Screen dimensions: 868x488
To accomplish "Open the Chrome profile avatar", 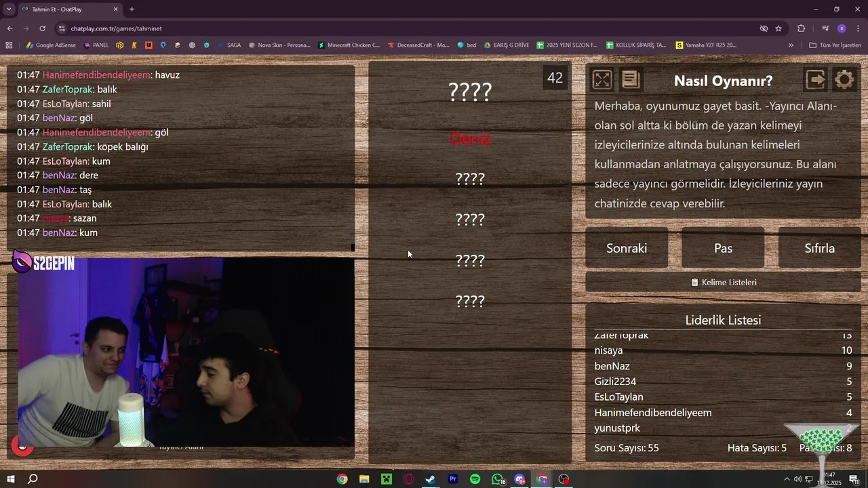I will pyautogui.click(x=842, y=28).
